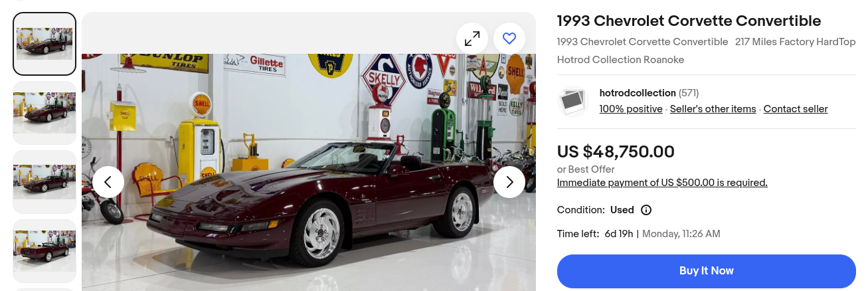Open the immediate payment of US $500.00 link

(x=662, y=183)
